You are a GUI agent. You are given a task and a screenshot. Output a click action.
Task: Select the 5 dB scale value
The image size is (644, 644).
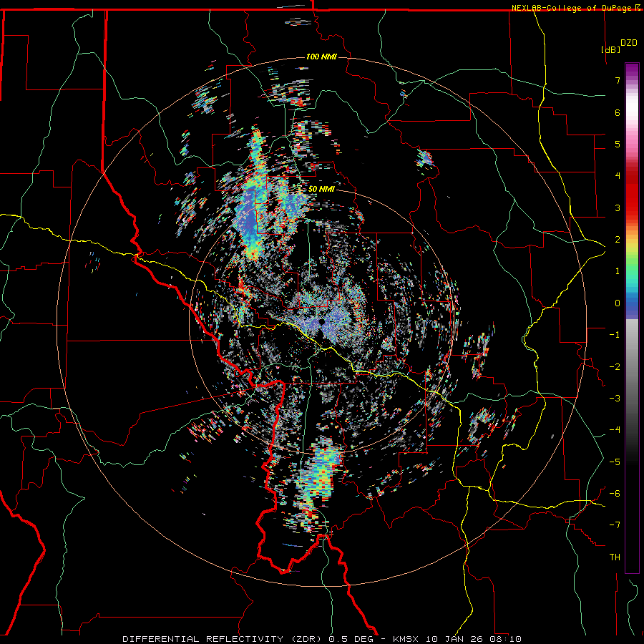tap(618, 144)
